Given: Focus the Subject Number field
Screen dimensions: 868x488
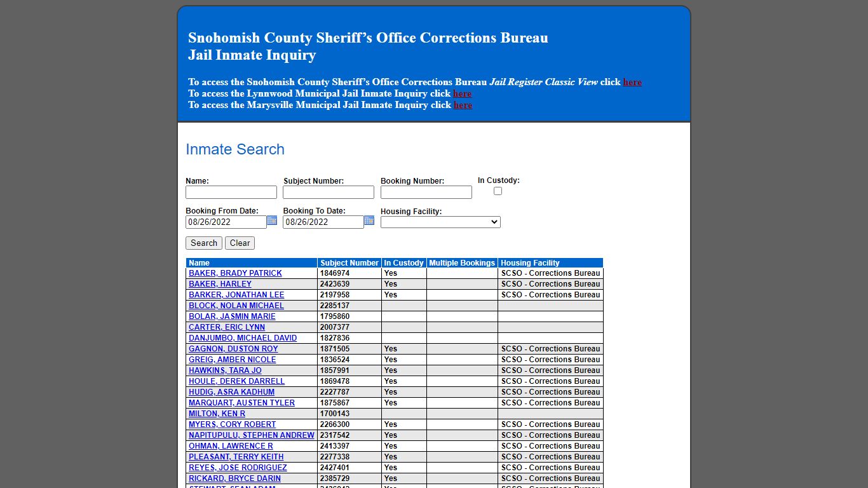Looking at the screenshot, I should pos(329,193).
